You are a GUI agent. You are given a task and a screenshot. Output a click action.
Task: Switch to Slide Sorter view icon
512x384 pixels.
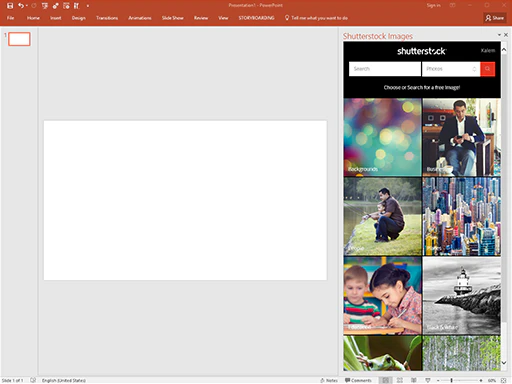tap(400, 380)
